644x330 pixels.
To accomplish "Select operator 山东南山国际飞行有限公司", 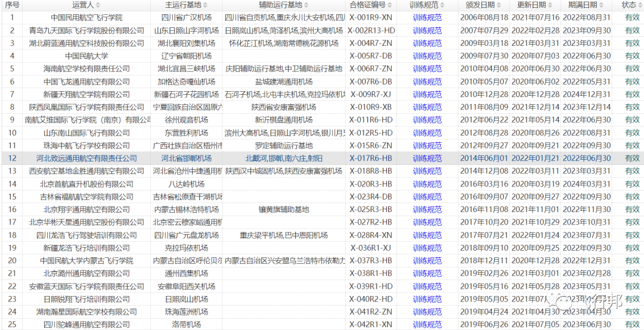I will point(86,133).
